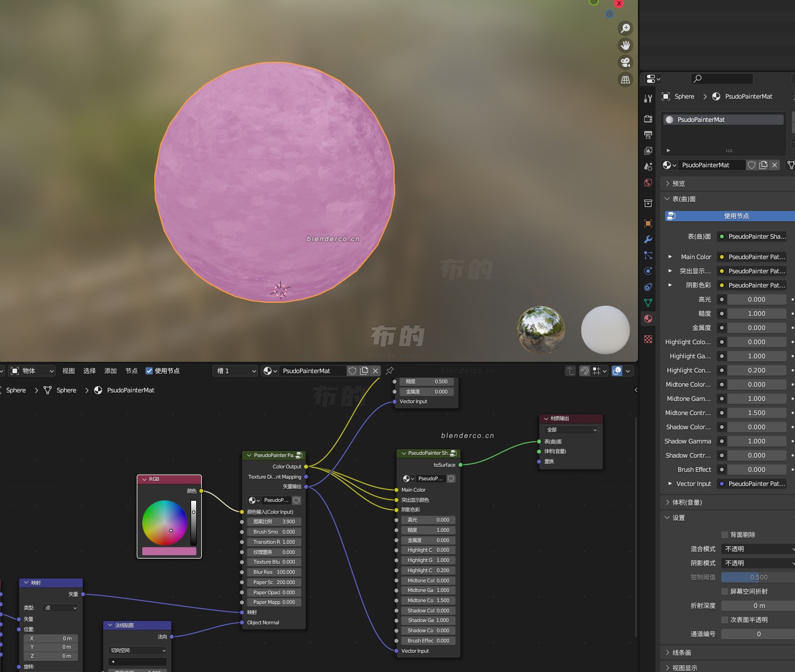
Task: Unlink material X button in properties panel
Action: 775,165
